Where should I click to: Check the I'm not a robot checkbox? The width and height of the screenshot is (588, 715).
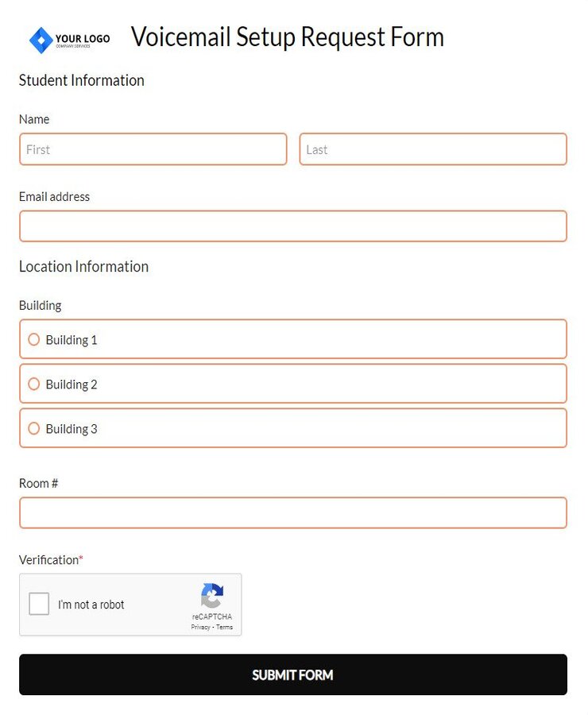tap(38, 604)
